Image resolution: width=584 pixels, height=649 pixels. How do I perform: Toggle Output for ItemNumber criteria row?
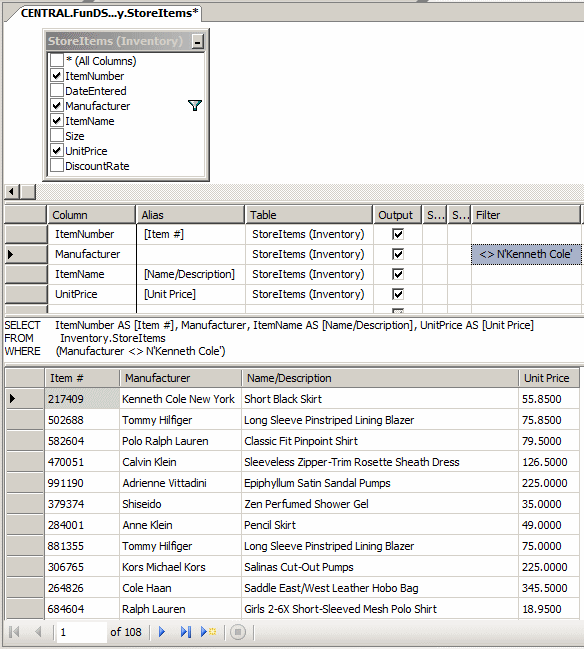[x=398, y=234]
